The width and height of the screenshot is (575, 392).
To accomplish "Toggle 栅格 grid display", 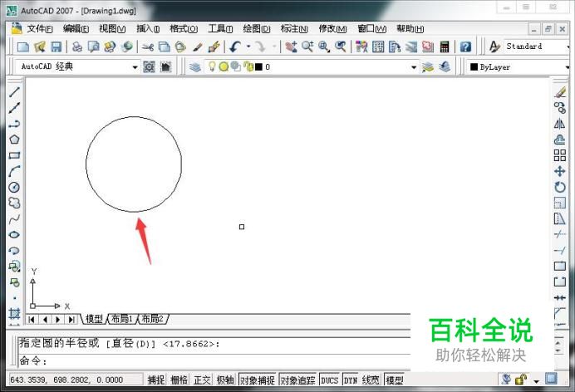I will (x=179, y=380).
